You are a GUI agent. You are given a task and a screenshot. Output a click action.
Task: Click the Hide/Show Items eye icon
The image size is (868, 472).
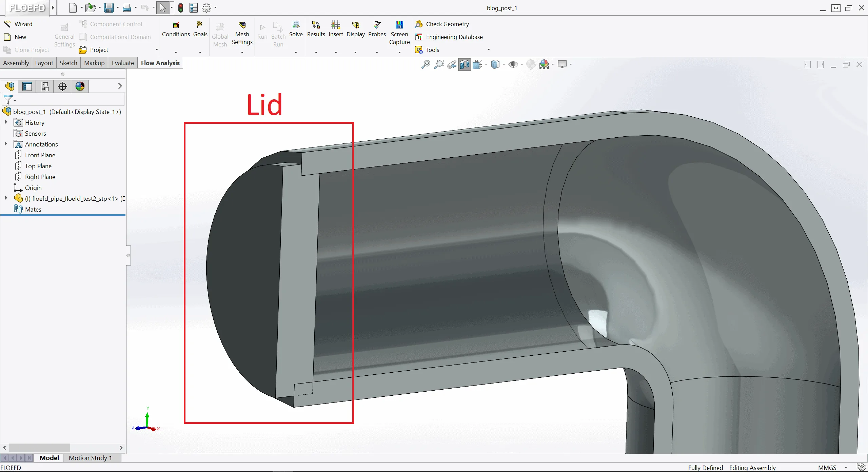513,64
